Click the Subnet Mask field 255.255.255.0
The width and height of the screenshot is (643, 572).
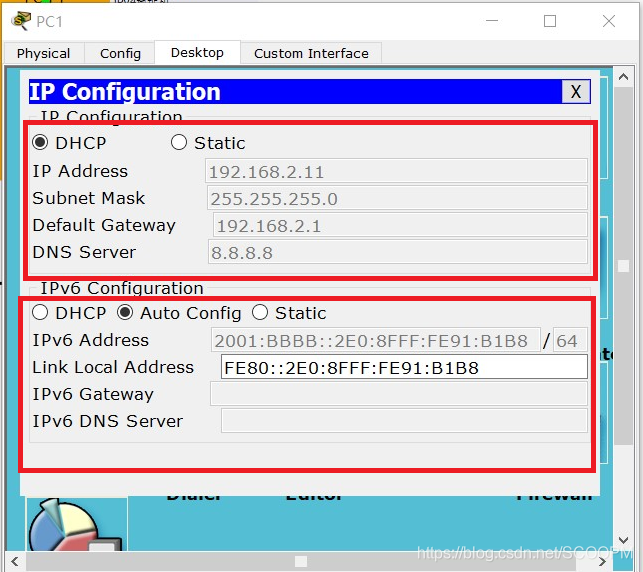coord(397,198)
